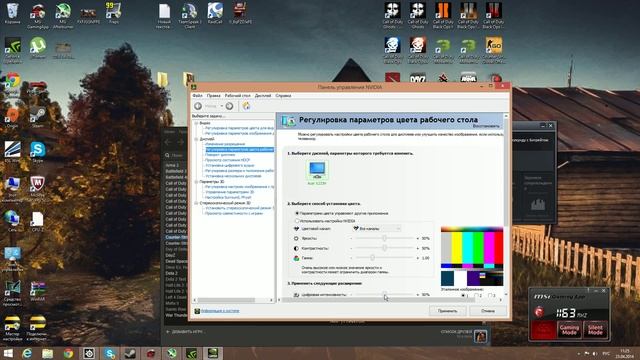The width and height of the screenshot is (640, 360).
Task: Select 'Use NVIDIA settings' radio button
Action: tap(297, 221)
